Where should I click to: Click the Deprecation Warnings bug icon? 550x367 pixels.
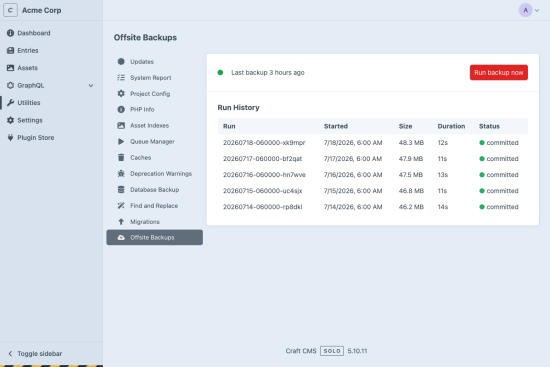(121, 173)
